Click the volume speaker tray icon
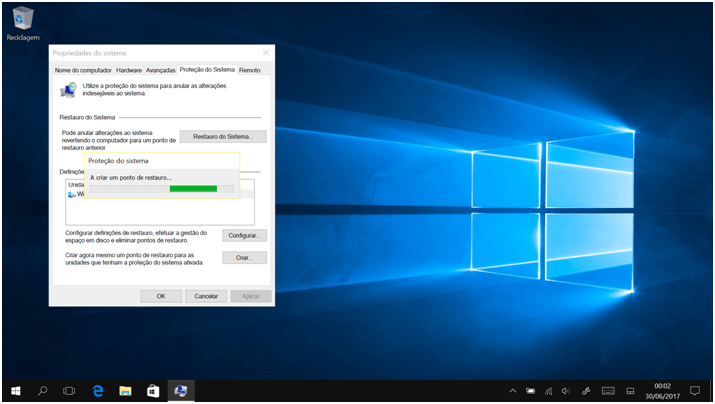This screenshot has width=715, height=404. point(566,390)
